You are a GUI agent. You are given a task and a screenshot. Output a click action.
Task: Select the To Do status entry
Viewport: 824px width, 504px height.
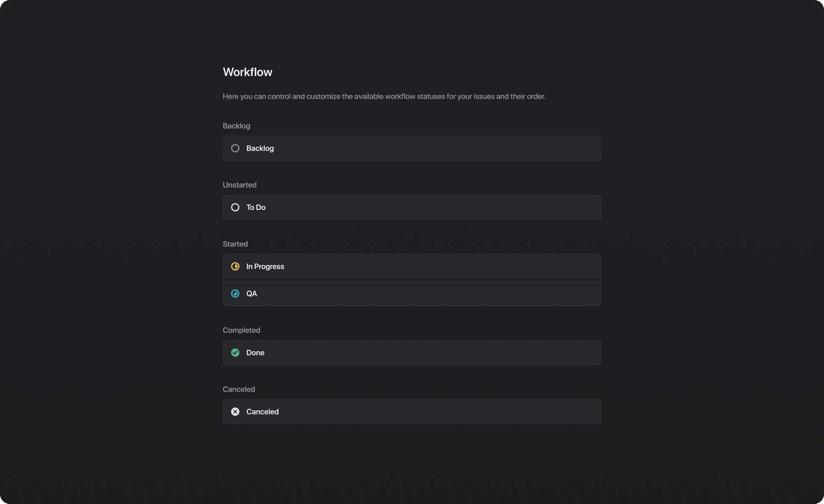tap(412, 207)
